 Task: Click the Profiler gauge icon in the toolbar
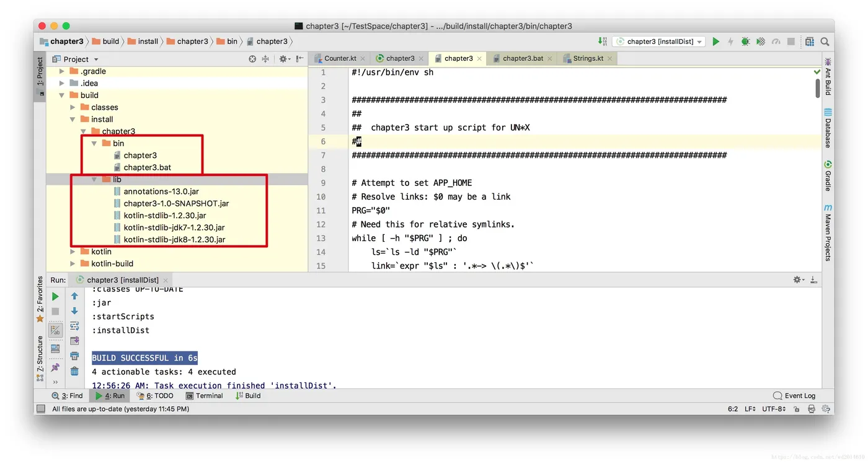click(x=776, y=42)
